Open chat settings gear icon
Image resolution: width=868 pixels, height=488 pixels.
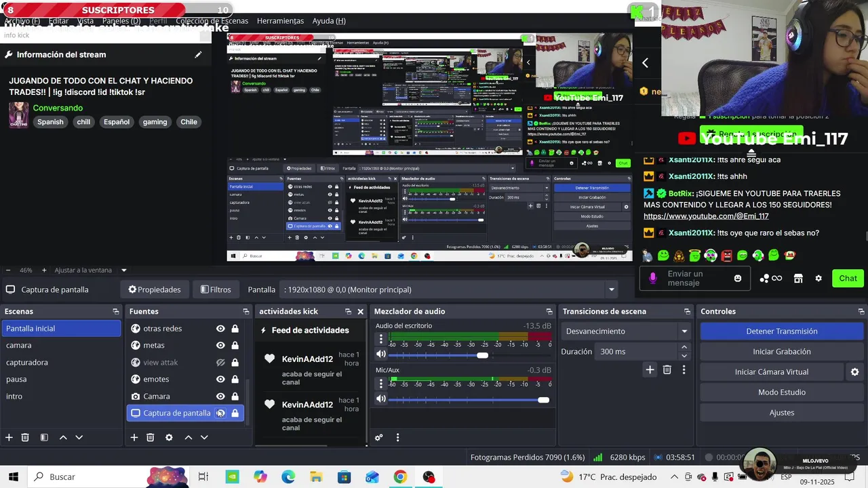818,278
